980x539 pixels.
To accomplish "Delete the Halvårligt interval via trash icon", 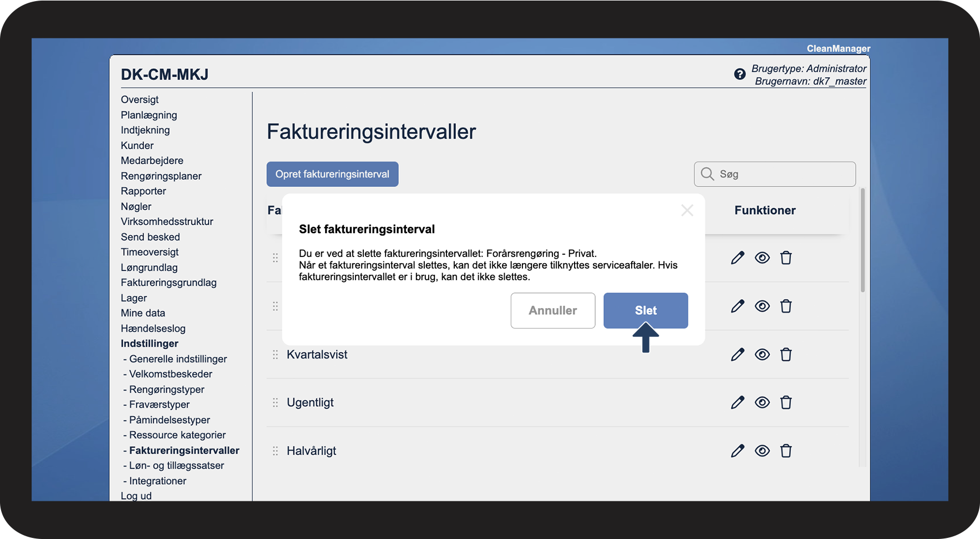I will [x=786, y=451].
